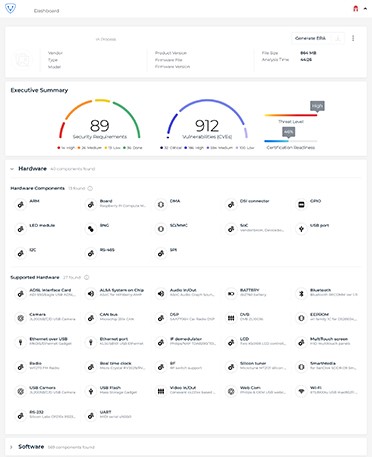Click the Hardware Components info icon
The height and width of the screenshot is (457, 372).
tap(90, 188)
